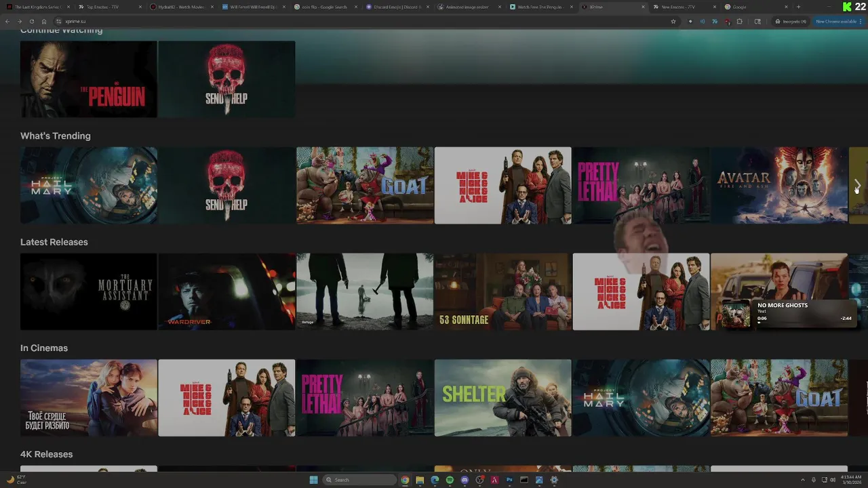Switch to Discord Emojis tab
This screenshot has width=868, height=488.
tap(396, 7)
